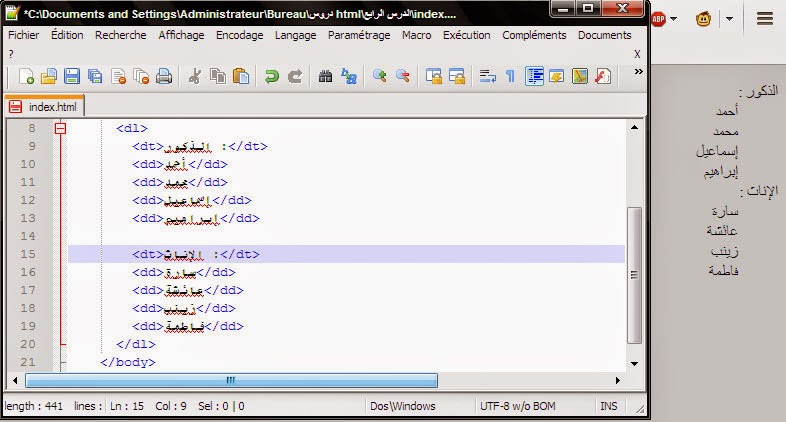Click the closing </dl> tag on line 20
This screenshot has width=786, height=422.
coord(136,344)
